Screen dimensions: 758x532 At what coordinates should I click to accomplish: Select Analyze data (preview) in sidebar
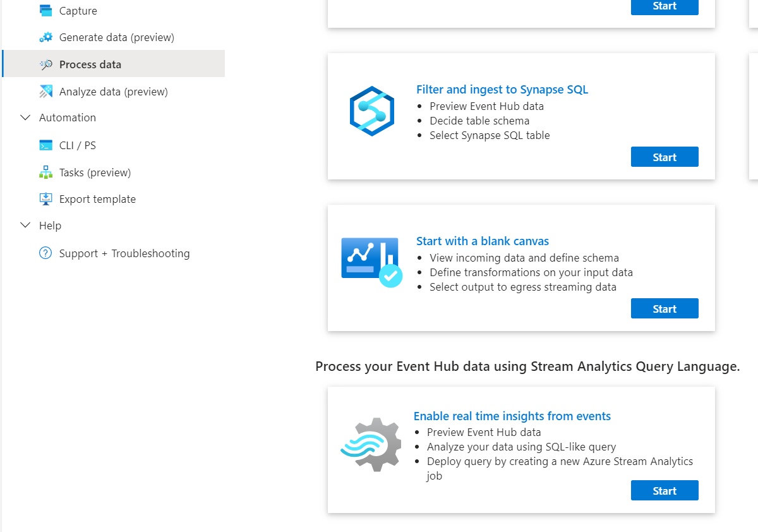tap(113, 92)
